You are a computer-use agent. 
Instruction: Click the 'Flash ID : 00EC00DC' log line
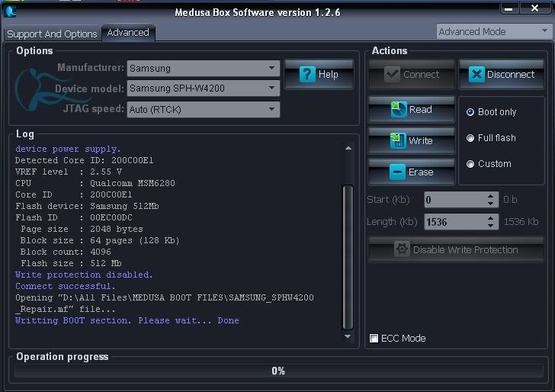point(74,217)
